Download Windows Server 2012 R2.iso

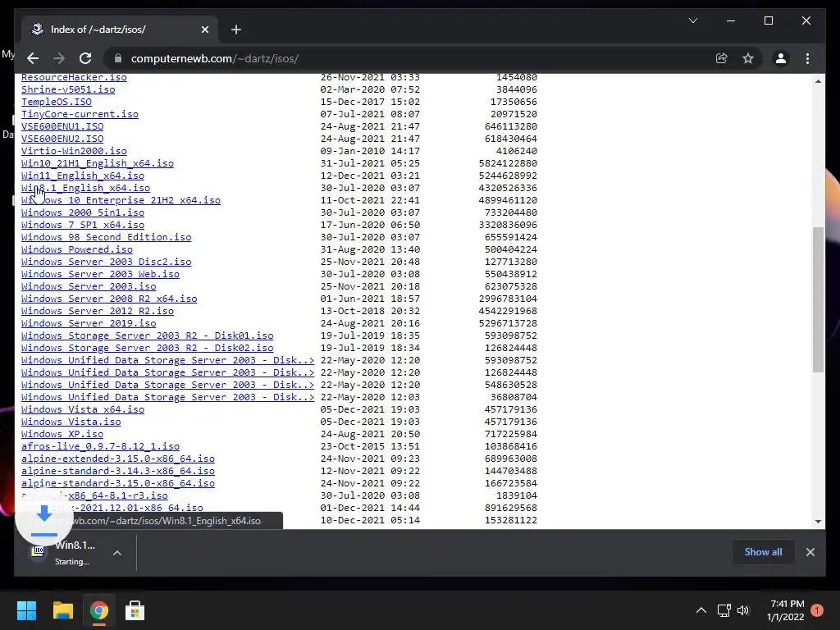(98, 311)
